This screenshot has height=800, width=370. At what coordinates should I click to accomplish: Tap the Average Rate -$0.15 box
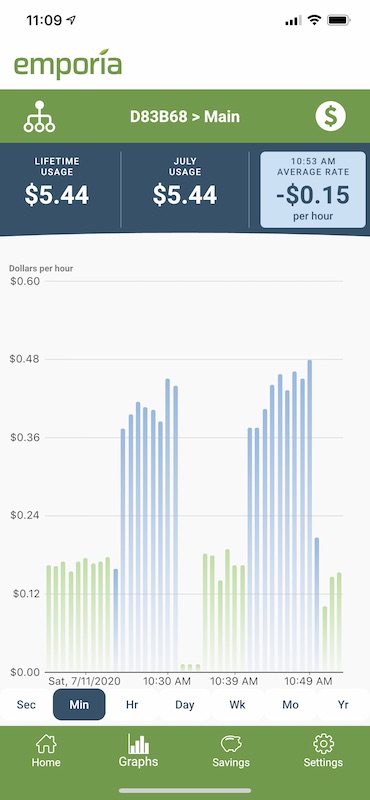[313, 189]
